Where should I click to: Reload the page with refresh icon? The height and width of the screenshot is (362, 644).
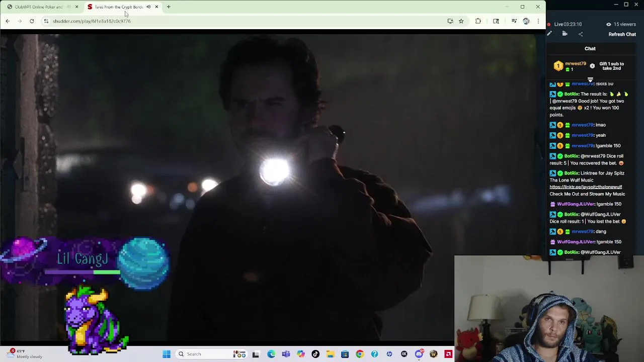click(32, 21)
